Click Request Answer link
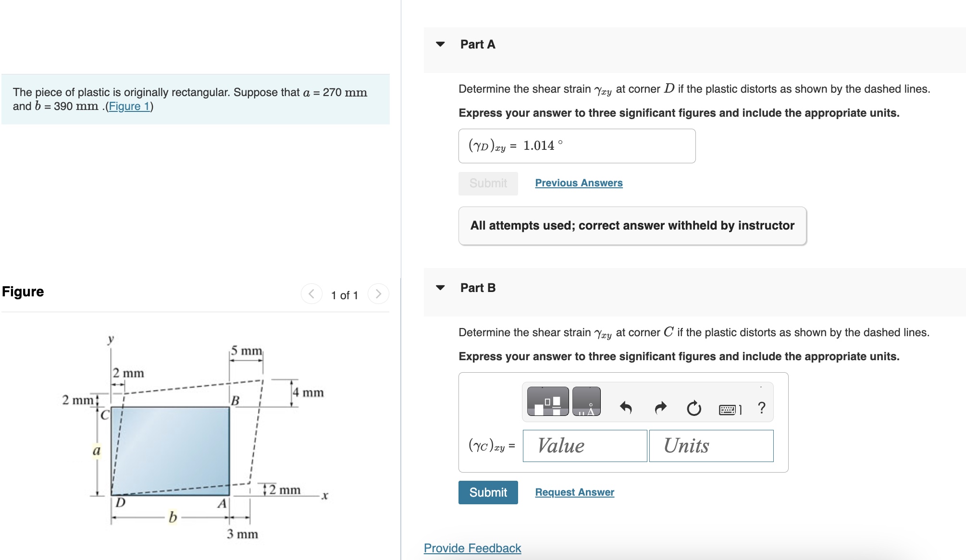Screen dimensions: 966x560 [x=574, y=492]
